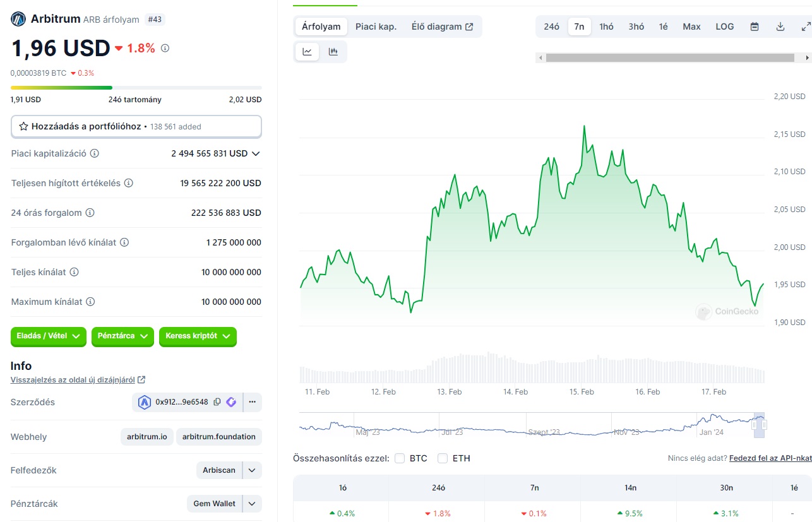This screenshot has width=812, height=522.
Task: Click the 24ó tartomány price range bar
Action: tap(136, 88)
